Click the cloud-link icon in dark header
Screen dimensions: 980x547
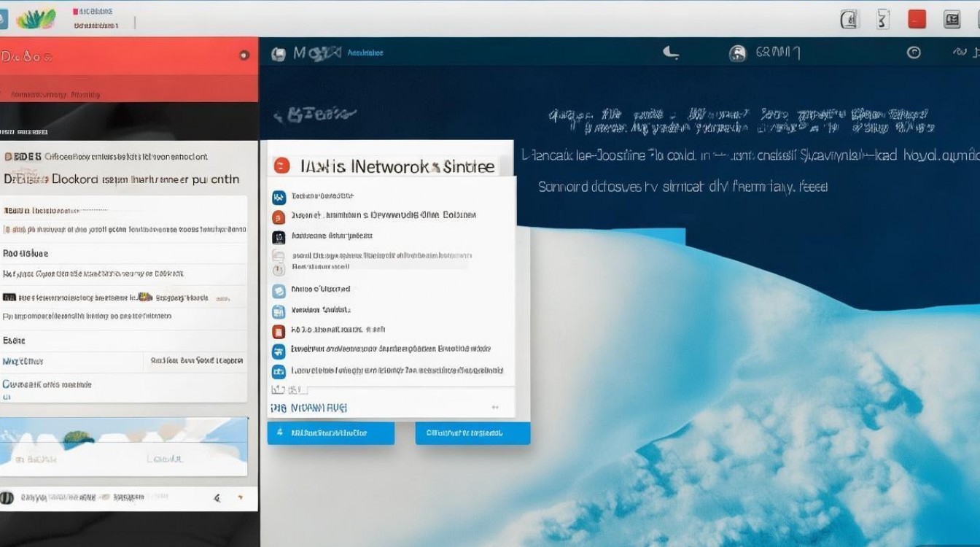[x=962, y=52]
